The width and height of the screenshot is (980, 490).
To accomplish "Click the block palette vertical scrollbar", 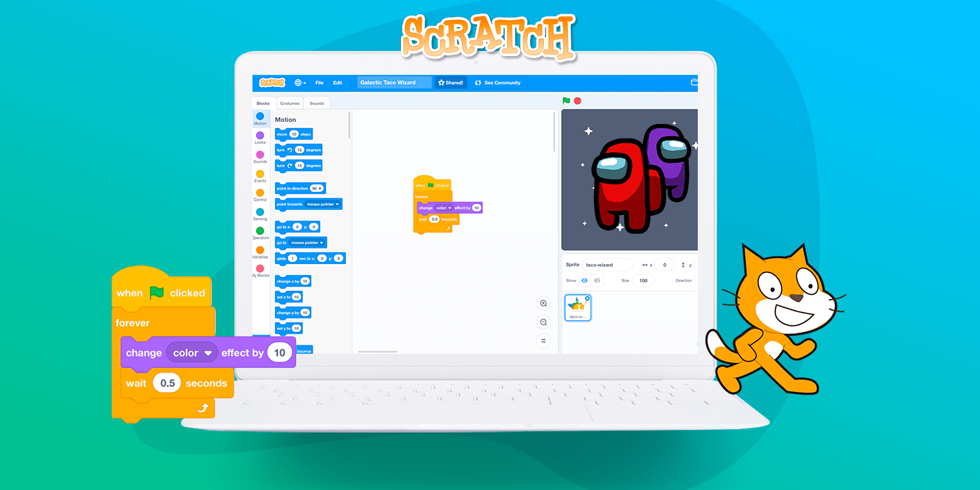I will (350, 125).
